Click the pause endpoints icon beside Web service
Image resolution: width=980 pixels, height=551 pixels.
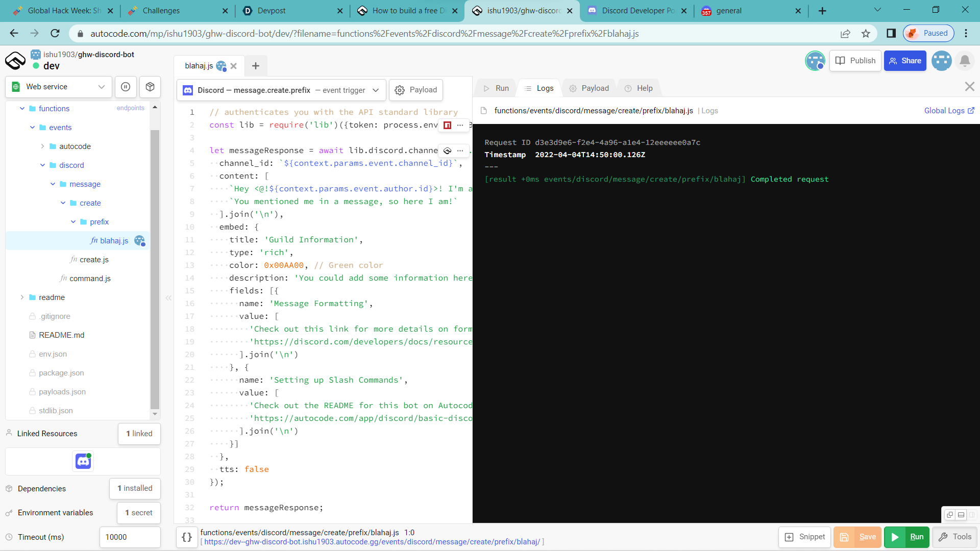[x=126, y=87]
